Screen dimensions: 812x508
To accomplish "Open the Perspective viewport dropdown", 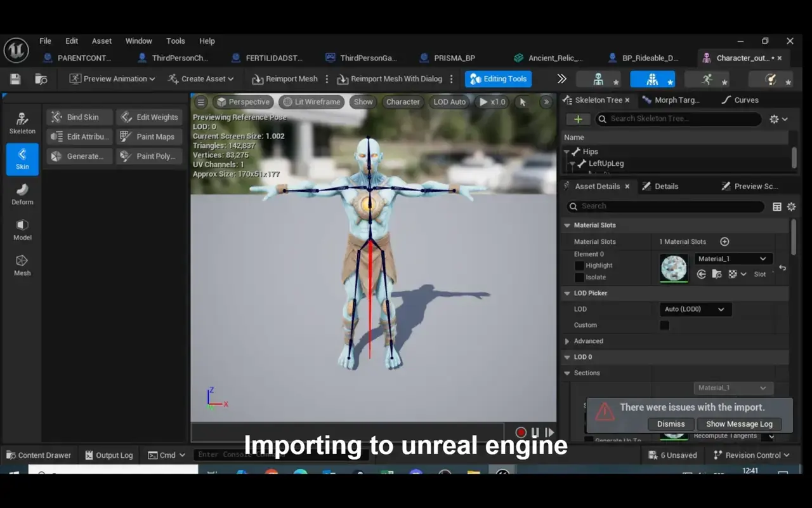I will [244, 102].
